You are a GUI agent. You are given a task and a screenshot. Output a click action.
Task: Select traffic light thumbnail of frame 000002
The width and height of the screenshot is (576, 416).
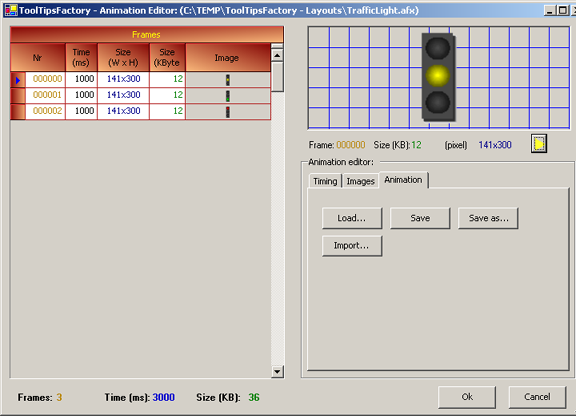coord(228,112)
